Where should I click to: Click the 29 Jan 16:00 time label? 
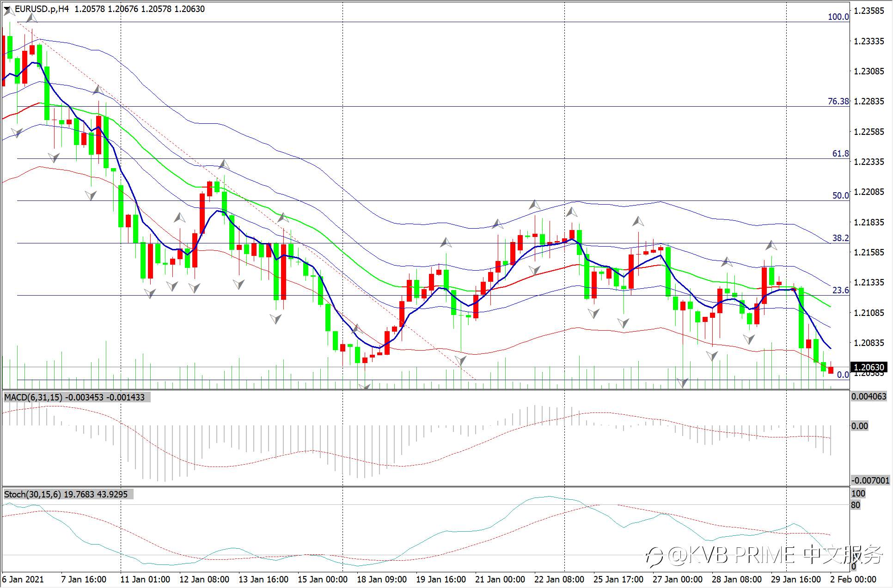[x=796, y=579]
